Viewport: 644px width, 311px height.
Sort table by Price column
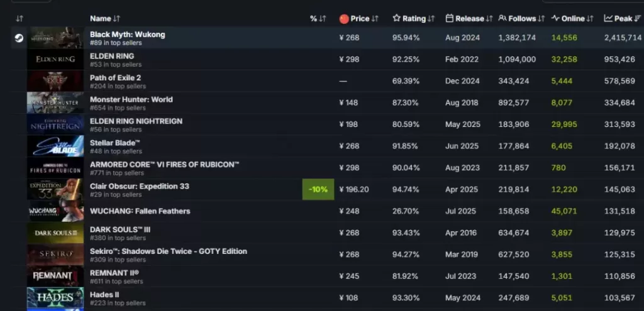359,18
